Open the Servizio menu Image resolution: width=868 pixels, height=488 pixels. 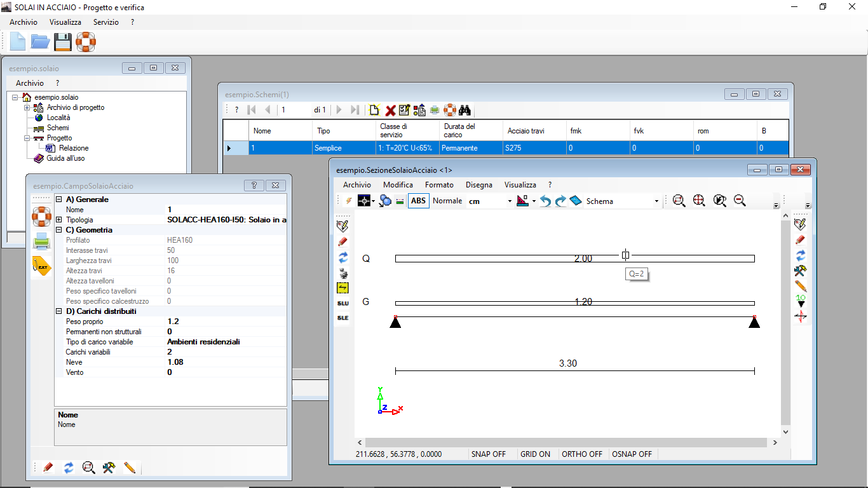(x=105, y=22)
